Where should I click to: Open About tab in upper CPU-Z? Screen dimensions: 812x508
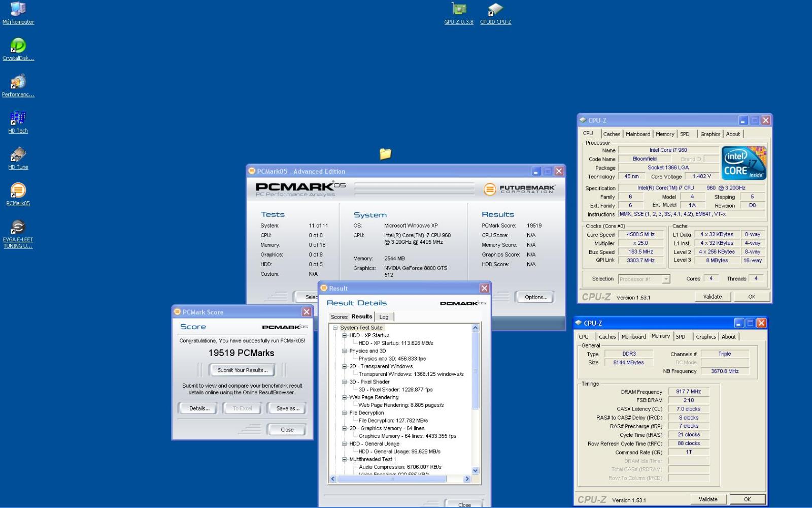[733, 134]
